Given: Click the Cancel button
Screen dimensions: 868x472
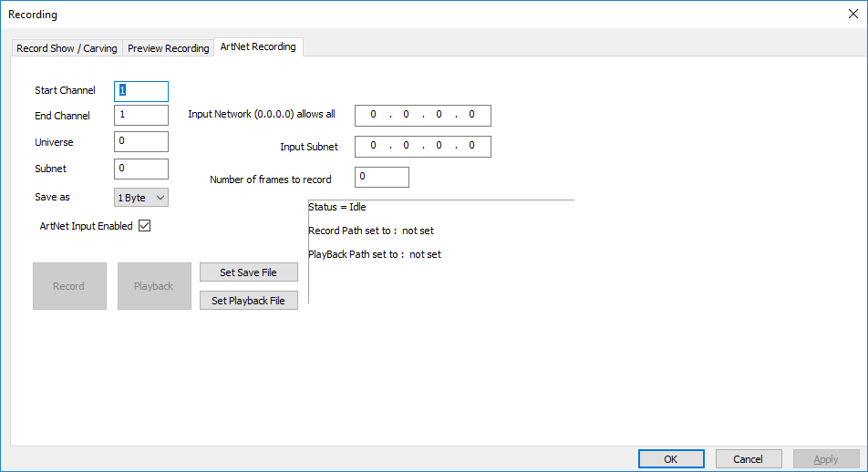Looking at the screenshot, I should (749, 458).
